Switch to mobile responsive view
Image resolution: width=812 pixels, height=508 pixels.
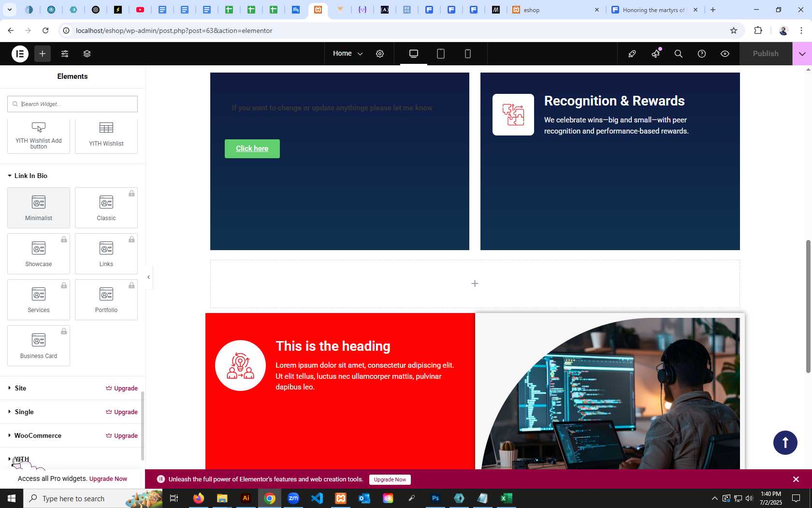pyautogui.click(x=468, y=54)
